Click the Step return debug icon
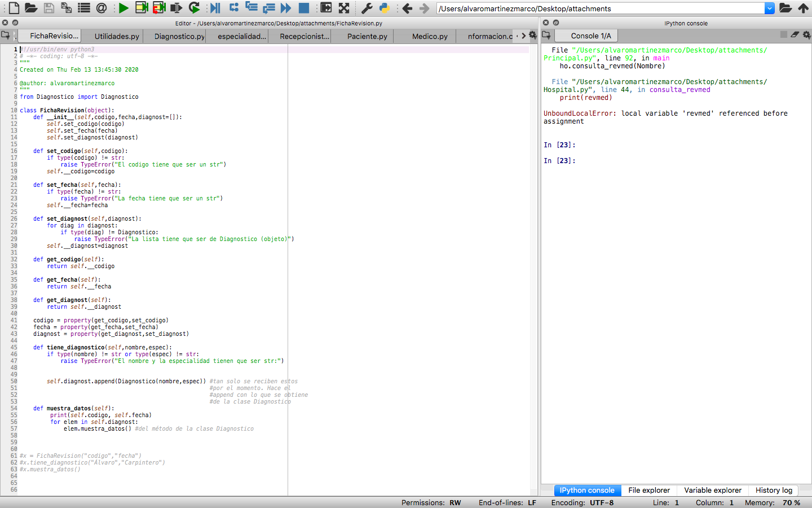This screenshot has height=508, width=812. point(269,8)
